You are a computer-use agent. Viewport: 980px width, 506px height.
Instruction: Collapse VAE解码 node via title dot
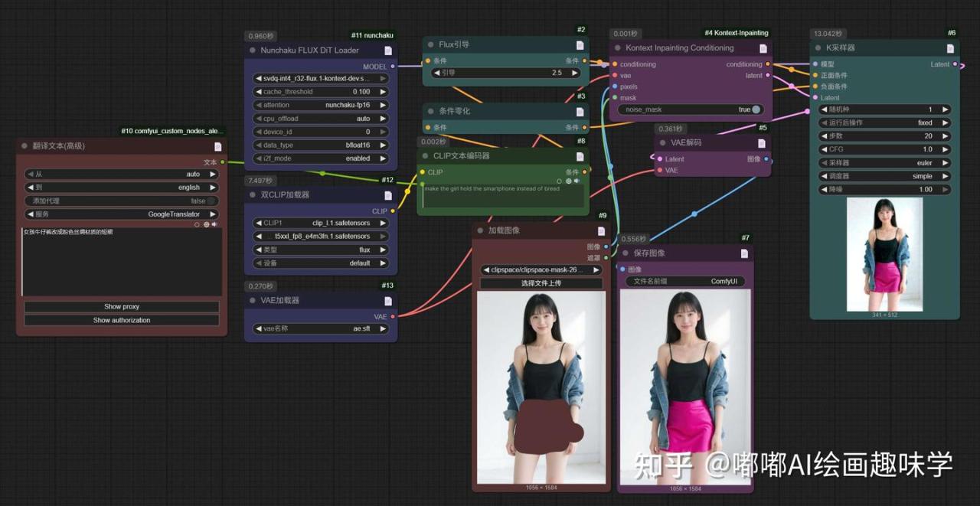(x=663, y=142)
